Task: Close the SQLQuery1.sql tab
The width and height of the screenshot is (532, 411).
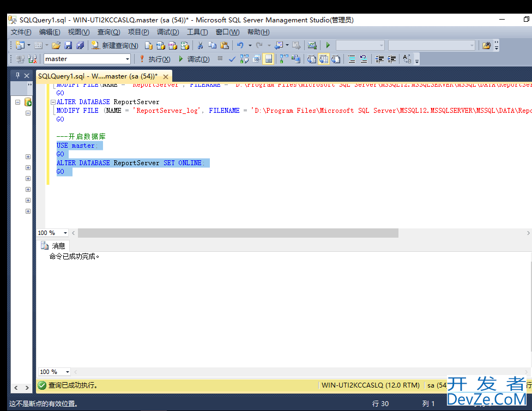Action: (x=166, y=77)
